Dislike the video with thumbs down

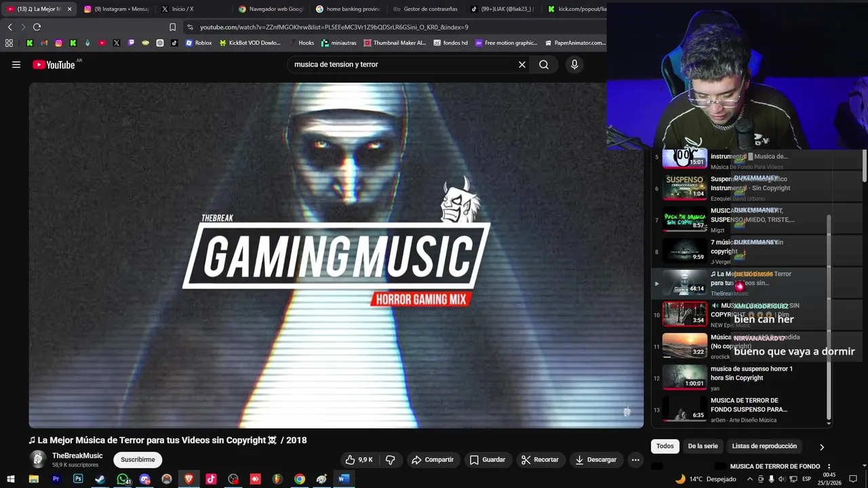(x=391, y=460)
